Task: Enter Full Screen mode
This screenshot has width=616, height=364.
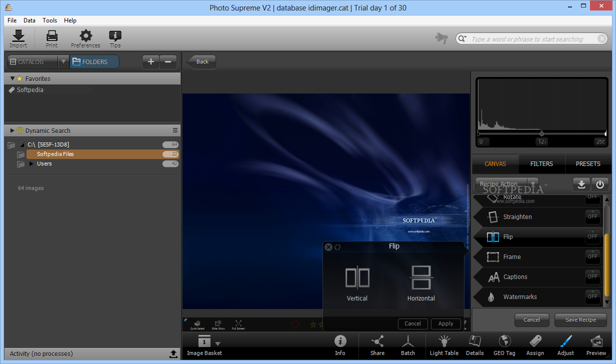Action: [238, 325]
